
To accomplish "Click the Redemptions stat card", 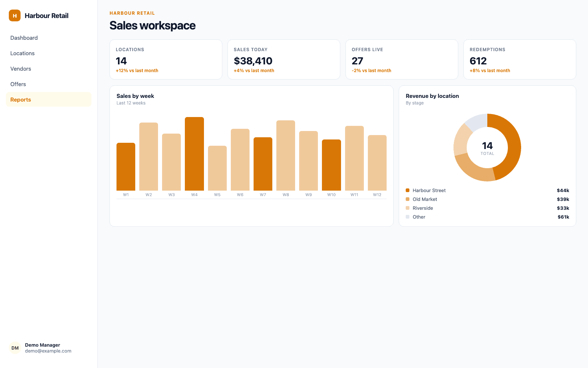I will [x=520, y=59].
